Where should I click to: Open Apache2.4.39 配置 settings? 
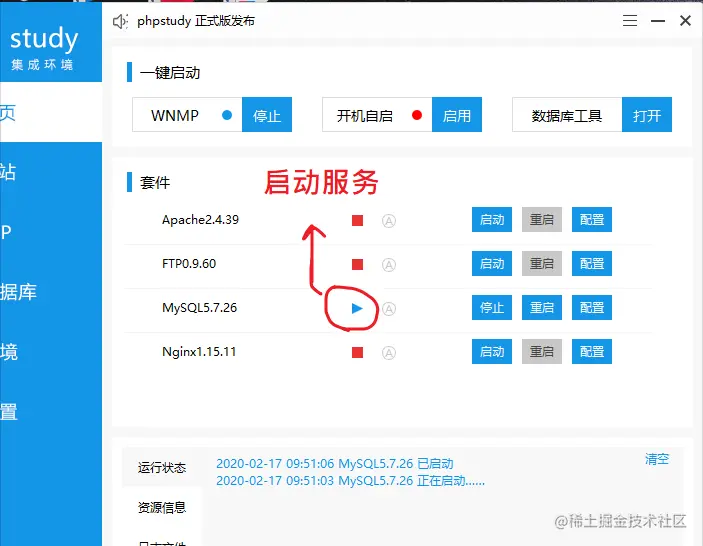(x=592, y=220)
